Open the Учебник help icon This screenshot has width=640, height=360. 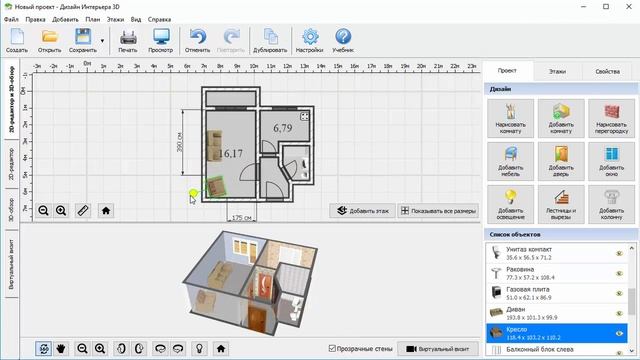click(343, 40)
